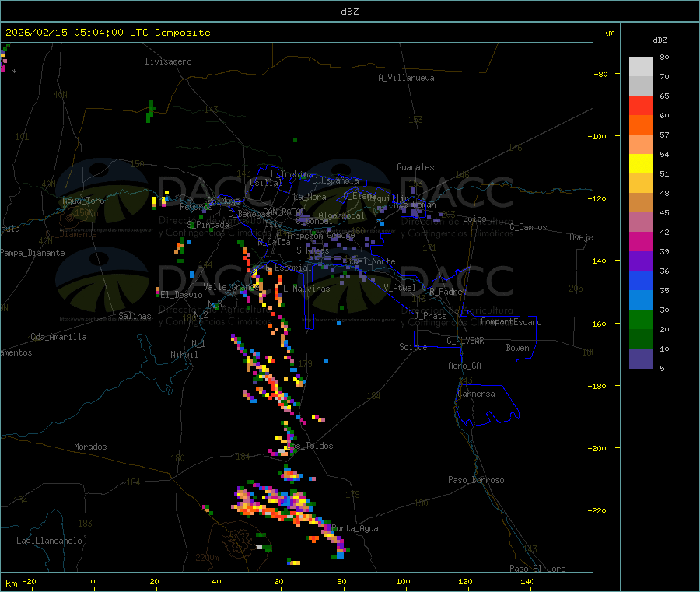Click the Salinas place label
The width and height of the screenshot is (700, 592).
tap(135, 316)
